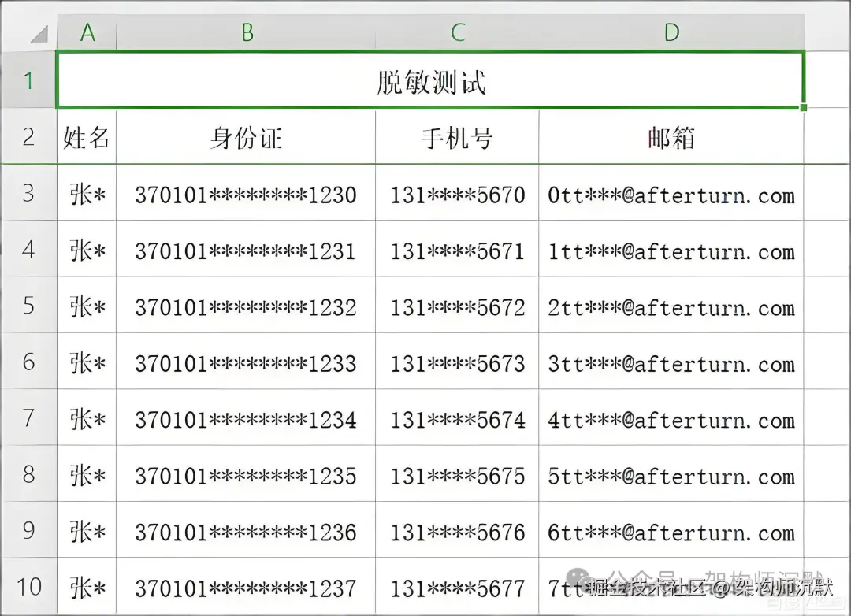Click ID cell 370101********1235
The height and width of the screenshot is (616, 851).
[x=246, y=474]
